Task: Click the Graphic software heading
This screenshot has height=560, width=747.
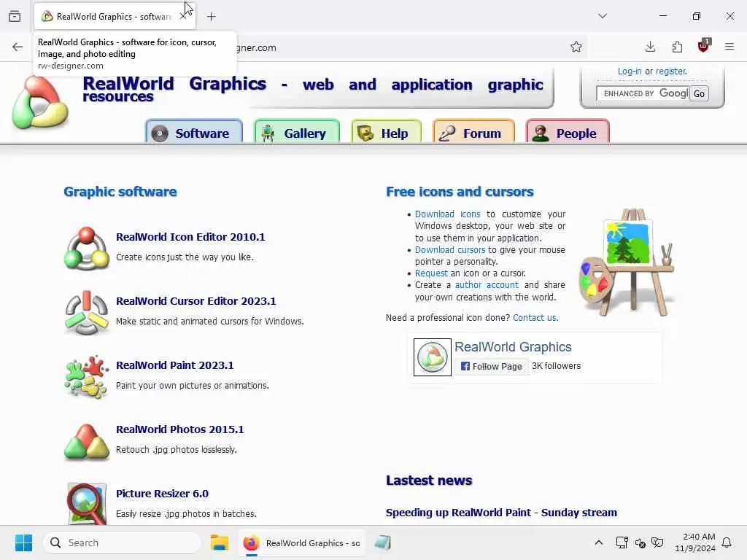Action: click(x=120, y=192)
